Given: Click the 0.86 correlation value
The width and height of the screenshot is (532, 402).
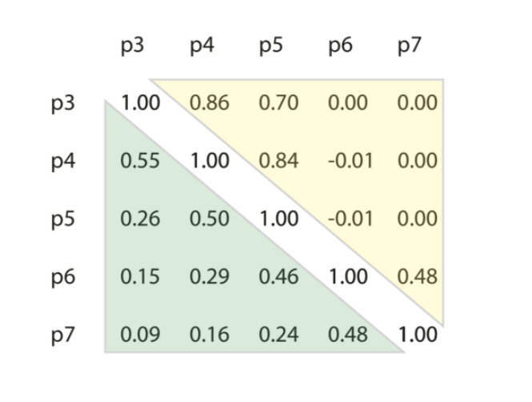Looking at the screenshot, I should coord(210,103).
